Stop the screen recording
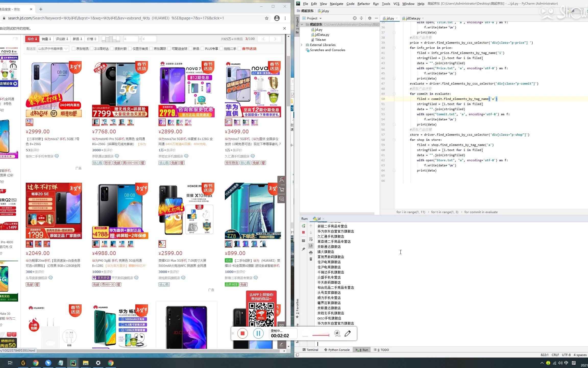 (x=242, y=333)
